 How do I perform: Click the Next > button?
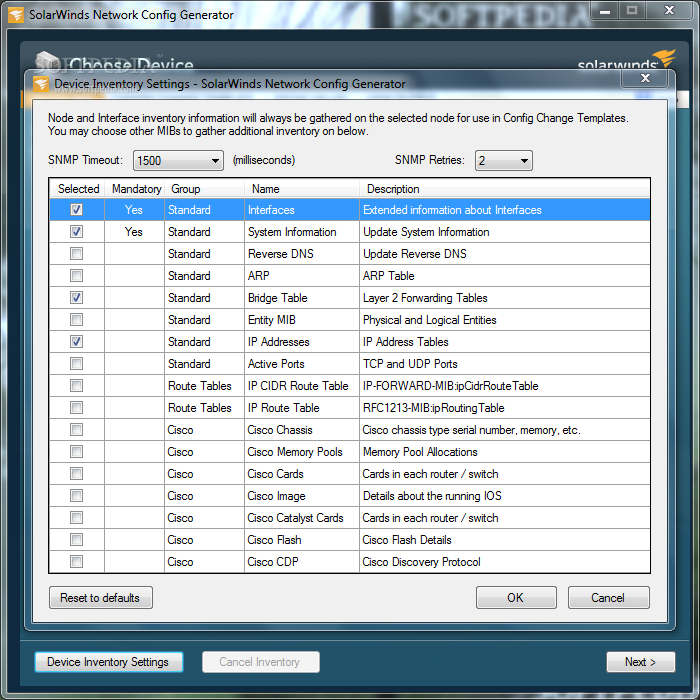(x=641, y=662)
